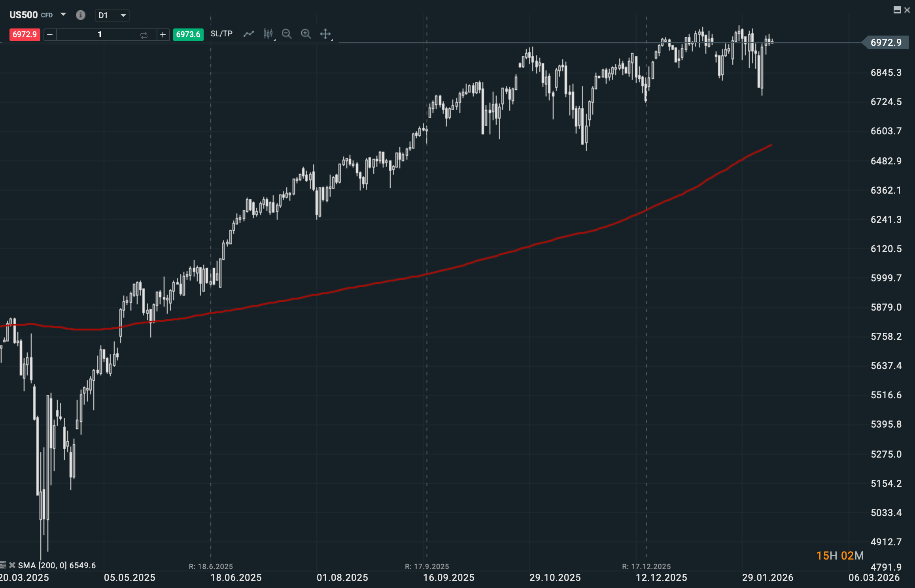Zoom out the chart
This screenshot has width=915, height=588.
coord(287,34)
